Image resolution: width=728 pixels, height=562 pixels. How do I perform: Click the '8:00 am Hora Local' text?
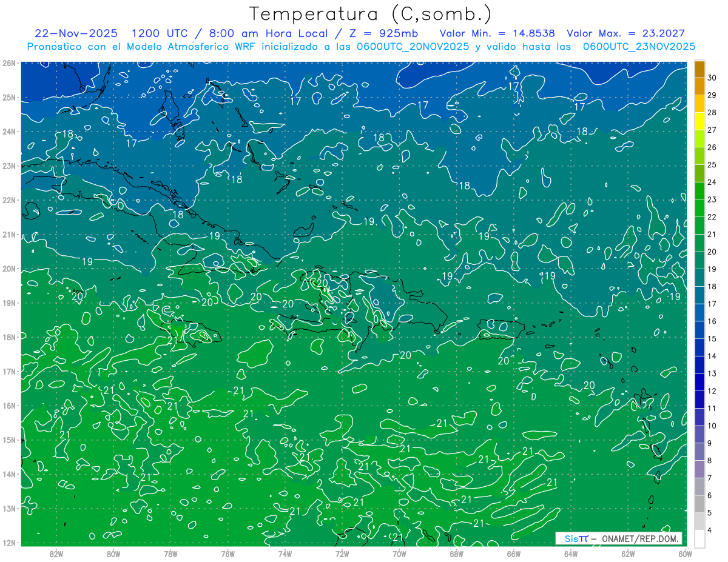click(x=269, y=33)
